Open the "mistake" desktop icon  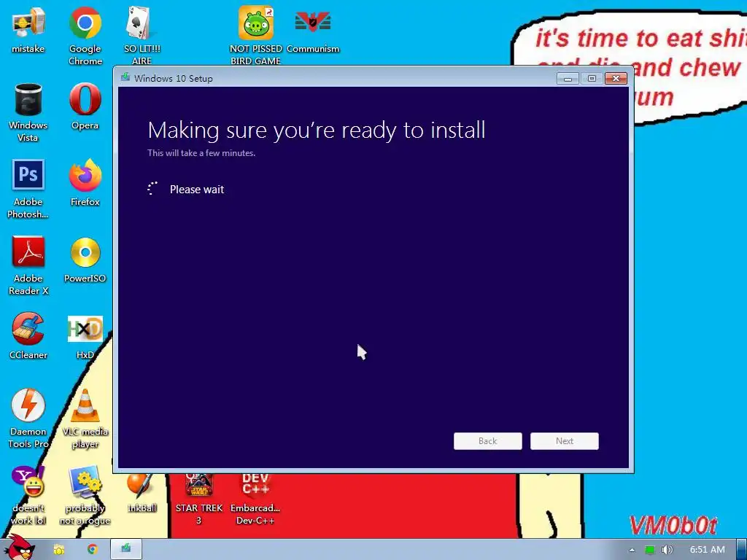click(28, 29)
